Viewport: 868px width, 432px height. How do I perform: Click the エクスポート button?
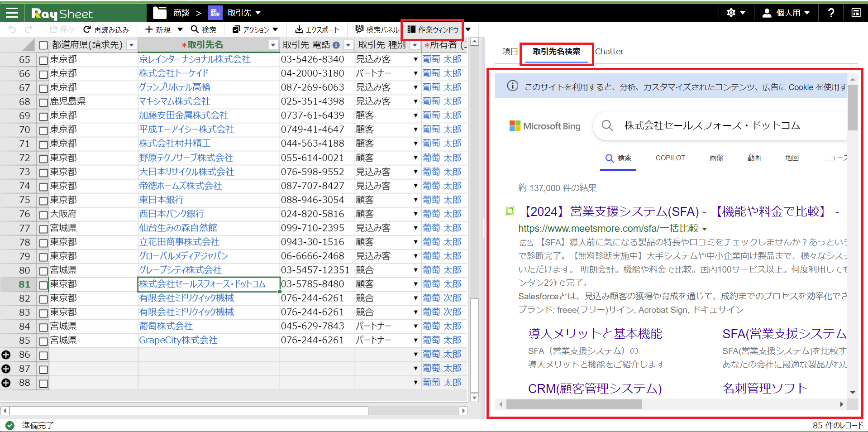pos(317,29)
